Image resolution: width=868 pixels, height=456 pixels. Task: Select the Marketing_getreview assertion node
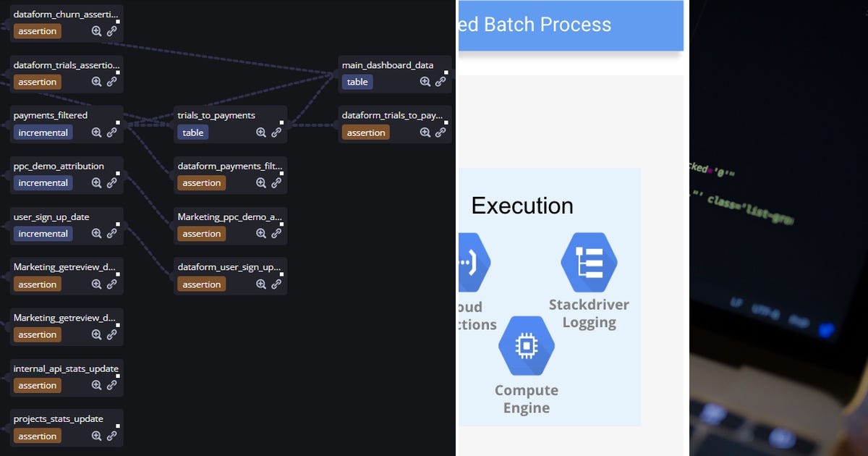click(x=65, y=275)
